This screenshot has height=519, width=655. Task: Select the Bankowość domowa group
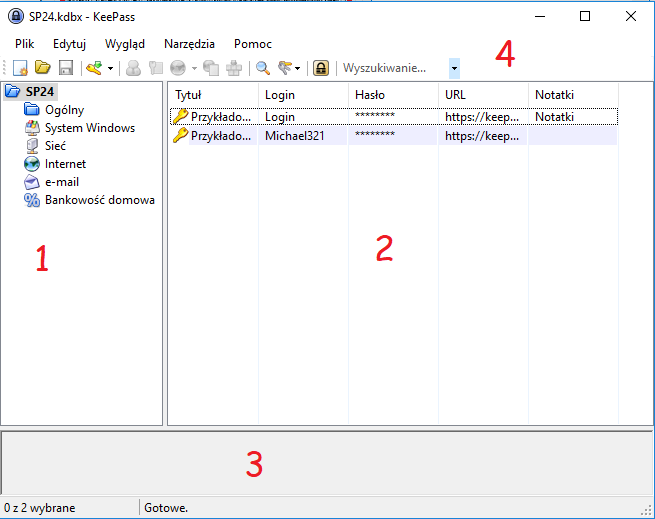[x=99, y=200]
